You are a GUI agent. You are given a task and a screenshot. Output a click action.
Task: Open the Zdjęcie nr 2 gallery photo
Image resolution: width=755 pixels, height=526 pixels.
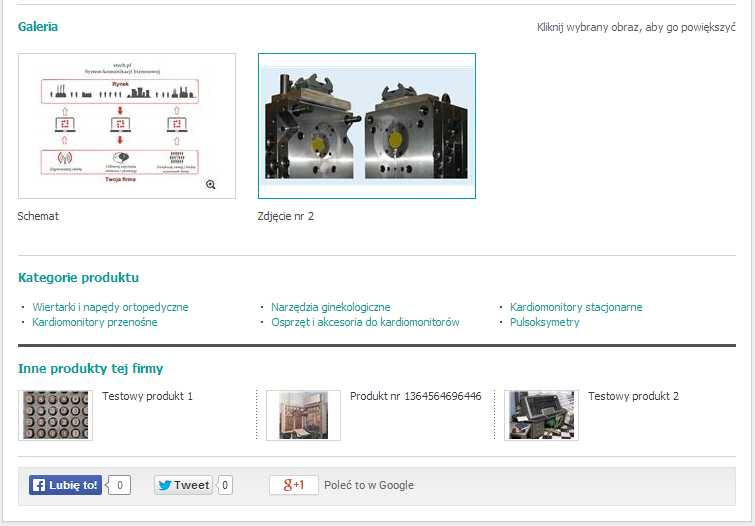366,126
